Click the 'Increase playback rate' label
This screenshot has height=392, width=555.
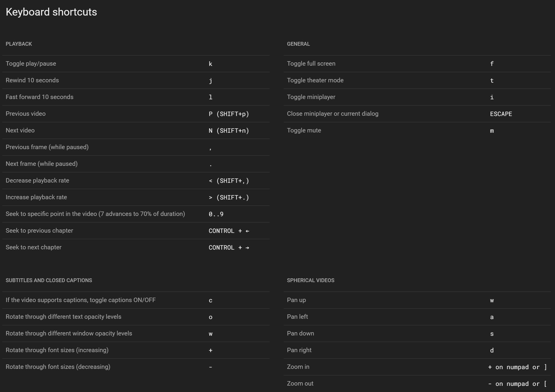[x=36, y=197]
